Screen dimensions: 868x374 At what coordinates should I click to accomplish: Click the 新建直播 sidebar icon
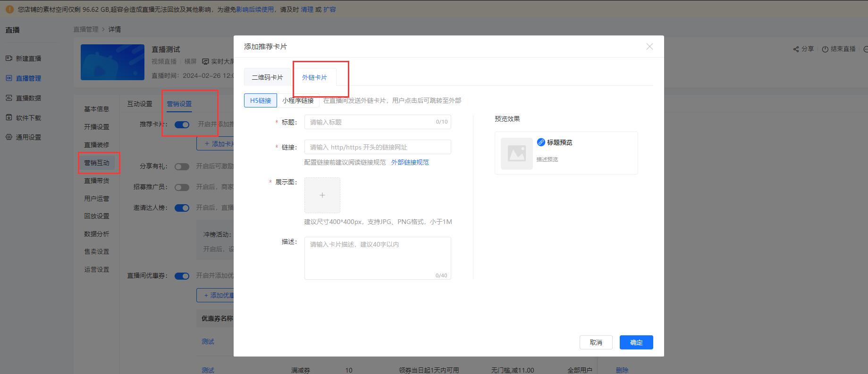[x=8, y=58]
